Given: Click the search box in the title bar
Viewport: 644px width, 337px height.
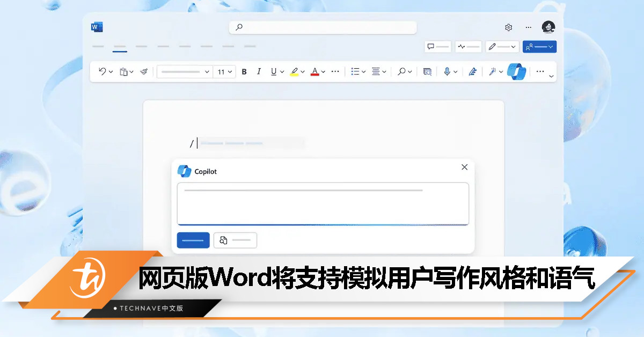Looking at the screenshot, I should (x=323, y=27).
